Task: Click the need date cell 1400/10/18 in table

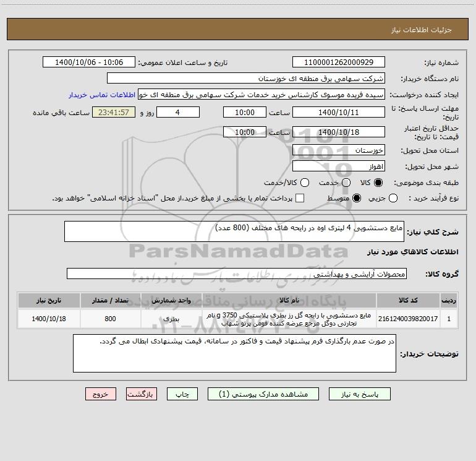Action: click(49, 319)
